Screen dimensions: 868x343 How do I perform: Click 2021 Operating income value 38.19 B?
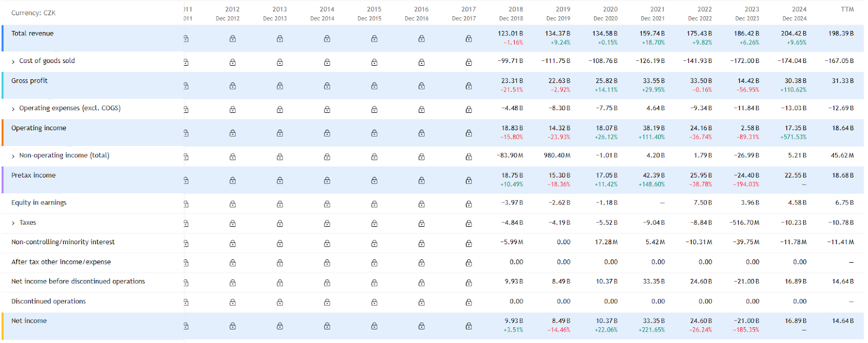[654, 128]
